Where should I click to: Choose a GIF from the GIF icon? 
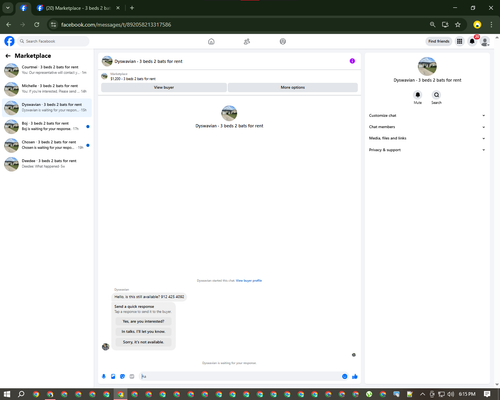click(x=132, y=376)
